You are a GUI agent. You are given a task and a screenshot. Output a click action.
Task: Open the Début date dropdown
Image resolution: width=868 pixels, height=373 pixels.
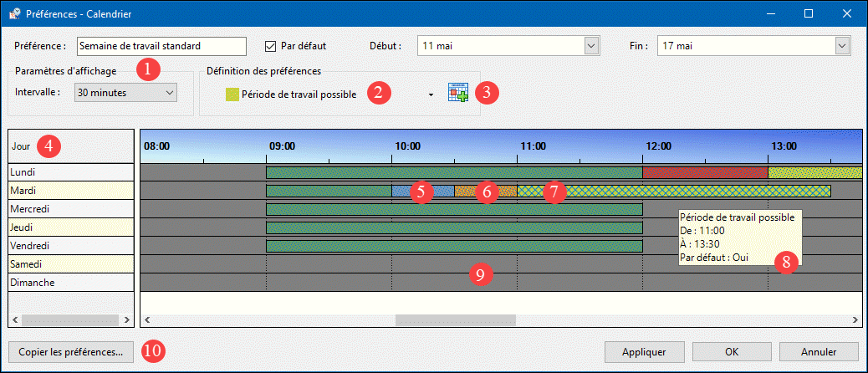click(x=592, y=46)
